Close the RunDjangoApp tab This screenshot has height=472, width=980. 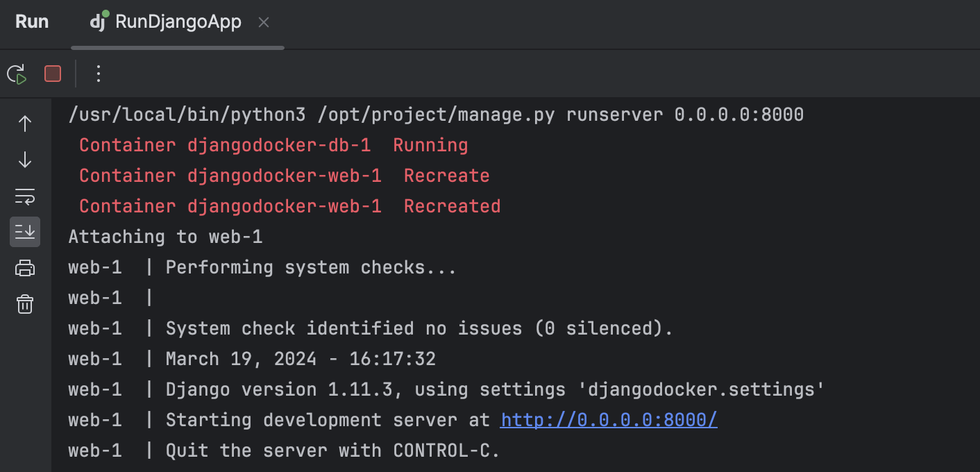pyautogui.click(x=264, y=22)
